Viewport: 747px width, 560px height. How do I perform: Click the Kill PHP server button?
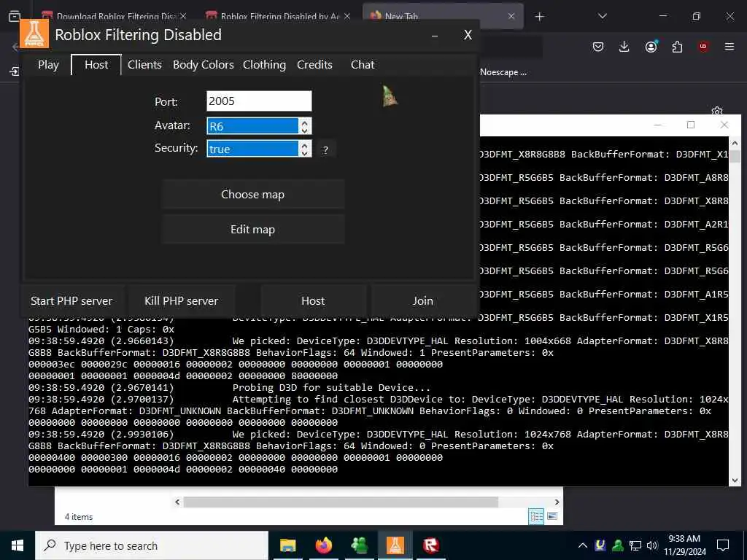point(181,301)
